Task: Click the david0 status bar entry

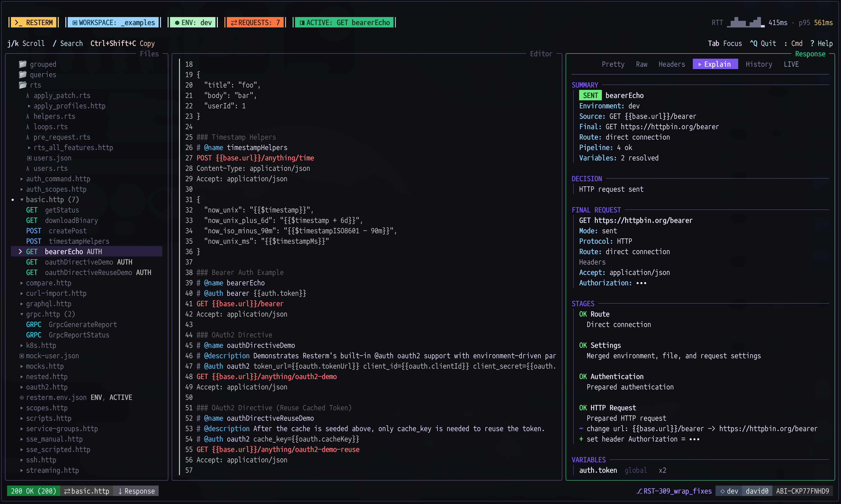Action: tap(757, 491)
